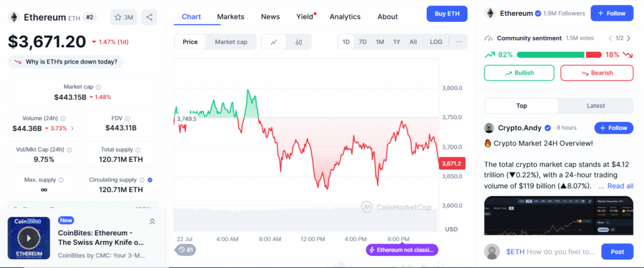Click the 3M star watchlist button
The width and height of the screenshot is (644, 268).
pyautogui.click(x=123, y=17)
